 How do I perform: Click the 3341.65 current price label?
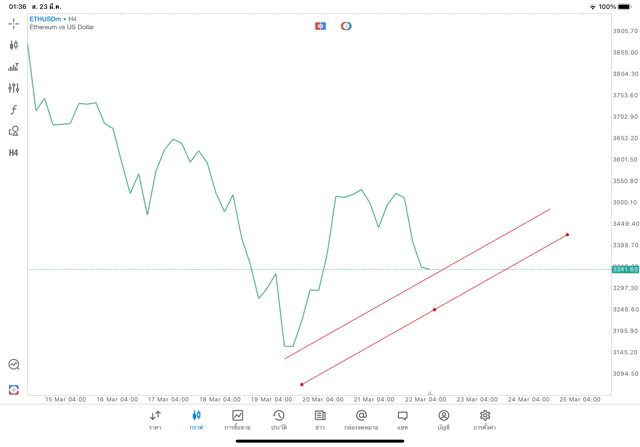coord(625,269)
